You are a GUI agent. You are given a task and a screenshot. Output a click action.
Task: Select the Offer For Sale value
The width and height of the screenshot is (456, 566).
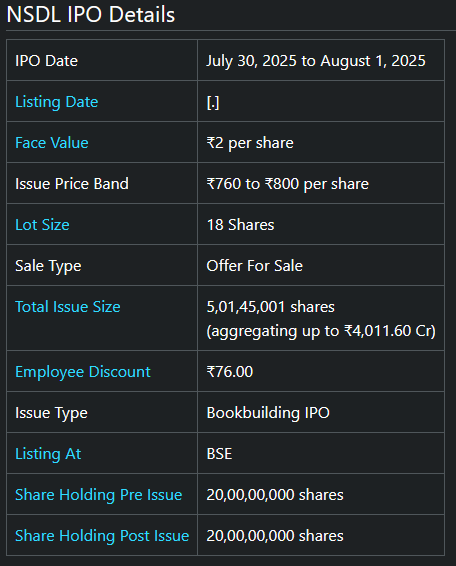[x=255, y=266]
